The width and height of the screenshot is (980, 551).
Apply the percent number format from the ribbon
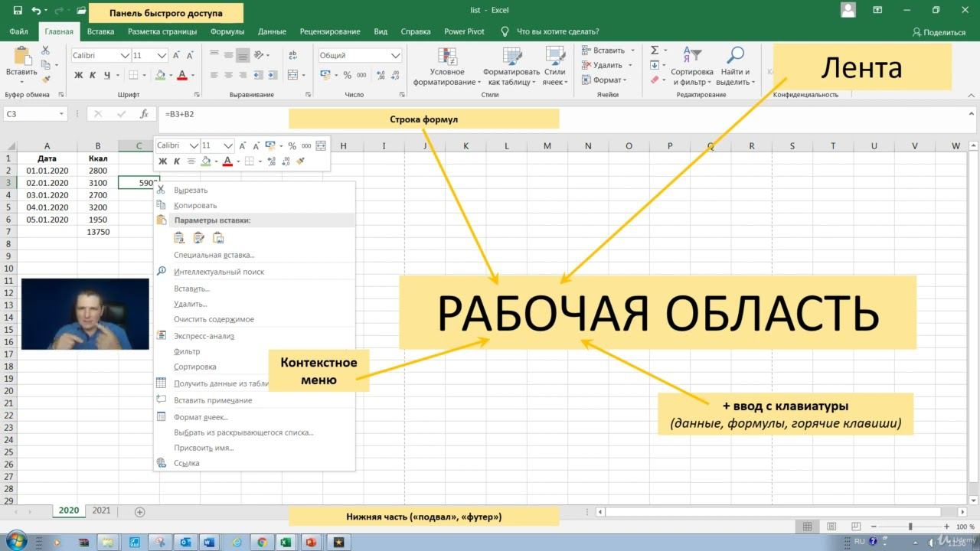pyautogui.click(x=347, y=75)
